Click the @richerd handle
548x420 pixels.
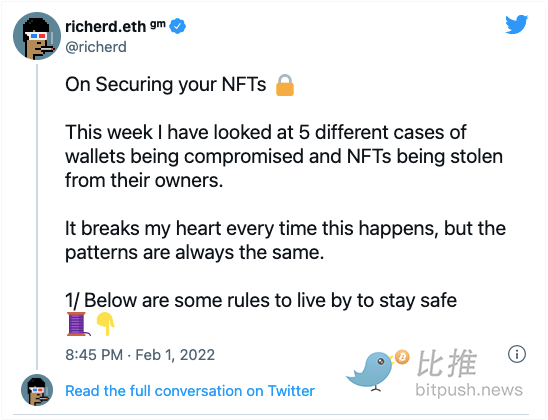[x=96, y=47]
